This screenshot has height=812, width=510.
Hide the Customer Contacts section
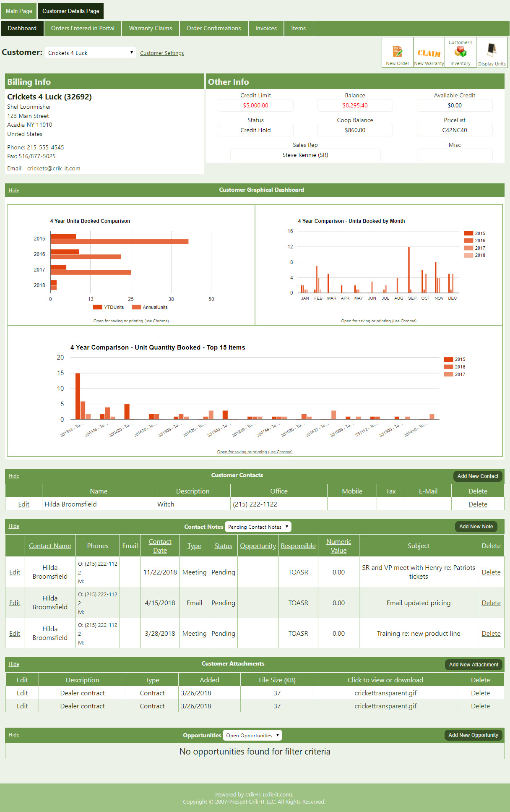point(14,475)
